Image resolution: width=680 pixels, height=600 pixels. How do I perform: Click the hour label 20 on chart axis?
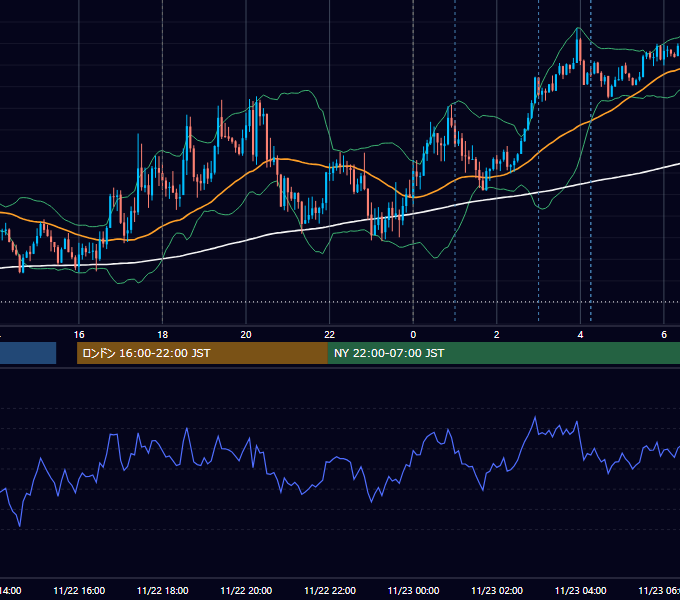pyautogui.click(x=246, y=335)
